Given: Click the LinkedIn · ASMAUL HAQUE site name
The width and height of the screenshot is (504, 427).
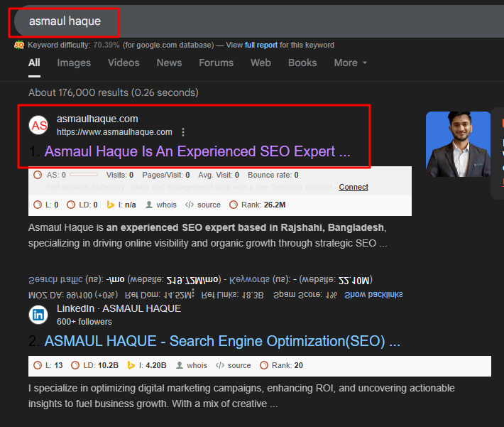Looking at the screenshot, I should coord(119,308).
